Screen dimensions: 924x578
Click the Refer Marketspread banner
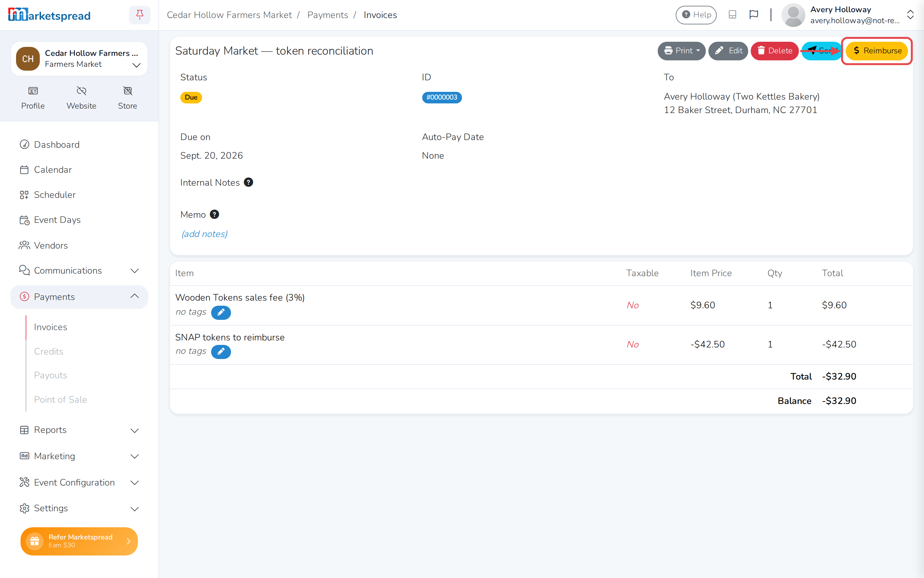click(x=79, y=541)
